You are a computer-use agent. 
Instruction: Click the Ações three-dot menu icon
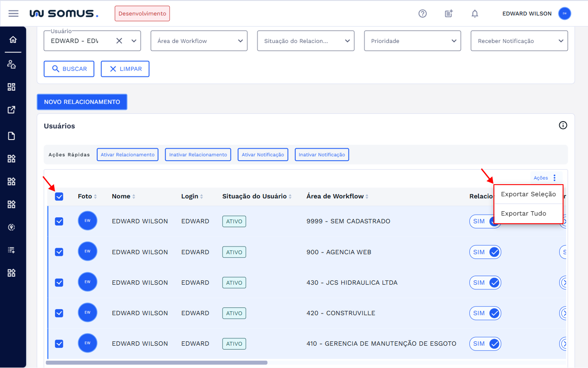(x=554, y=178)
